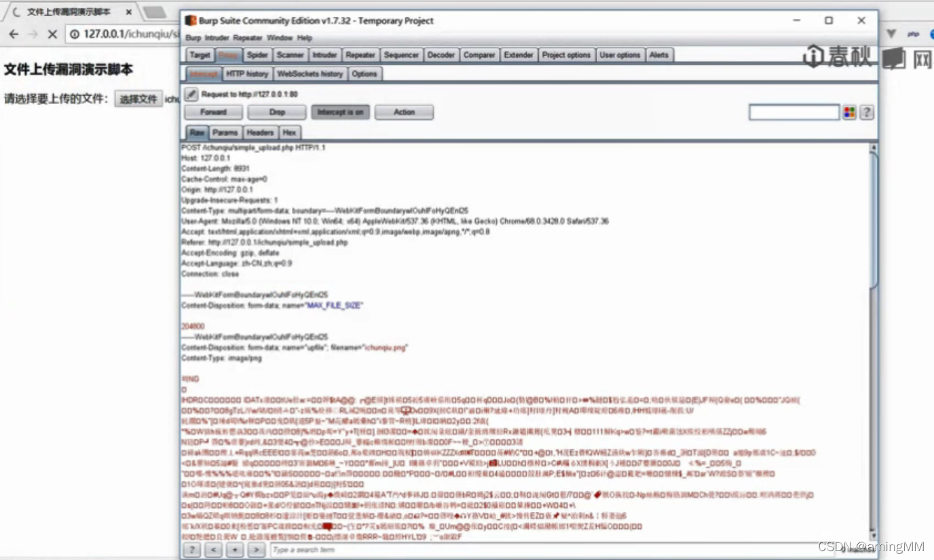Viewport: 934px width, 560px height.
Task: Open the Action button menu
Action: pos(404,112)
